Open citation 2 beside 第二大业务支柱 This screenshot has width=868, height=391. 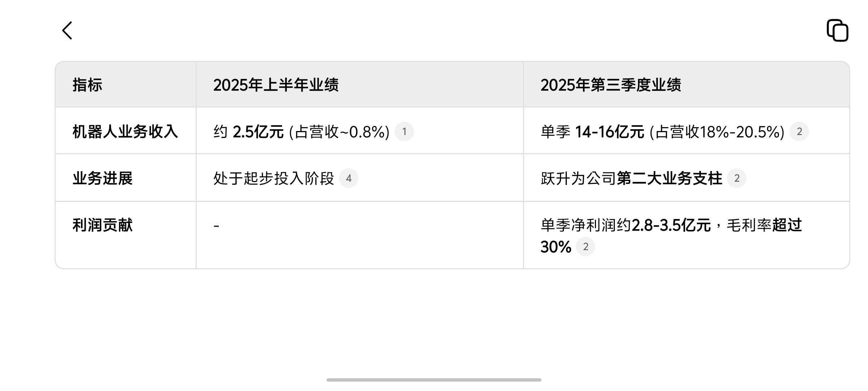(736, 178)
